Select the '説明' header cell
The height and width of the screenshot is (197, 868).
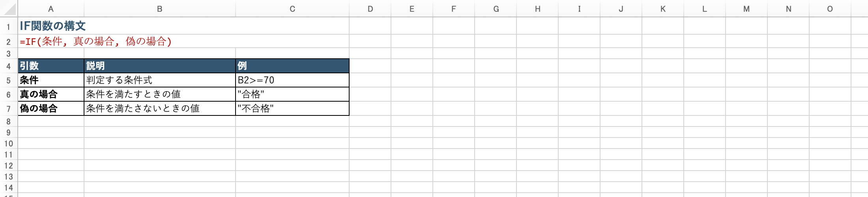[x=159, y=66]
